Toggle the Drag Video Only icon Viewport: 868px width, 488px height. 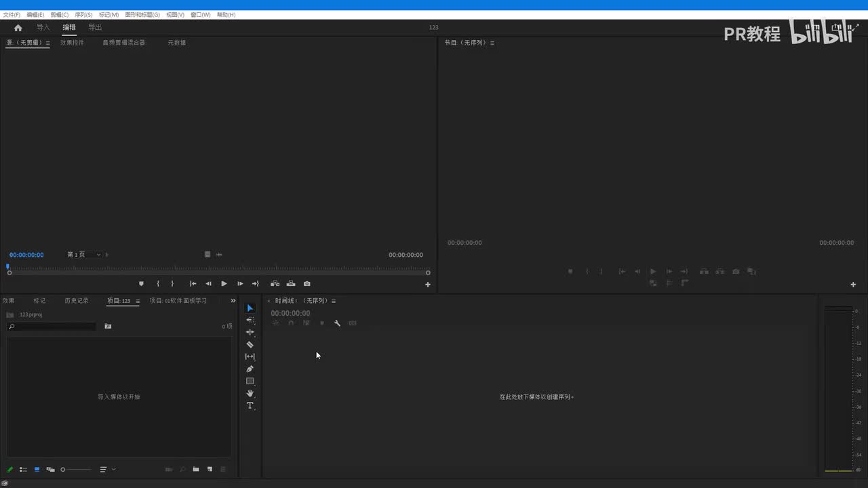208,255
